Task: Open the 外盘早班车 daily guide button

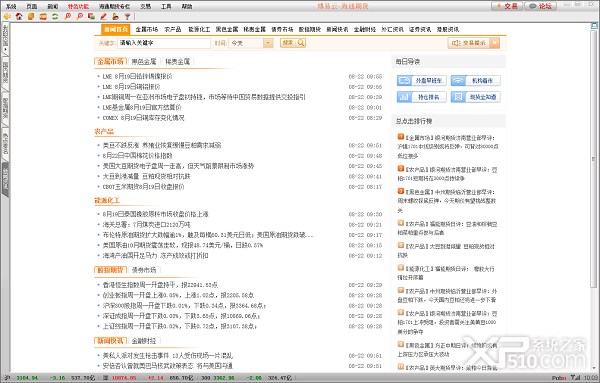Action: 422,81
